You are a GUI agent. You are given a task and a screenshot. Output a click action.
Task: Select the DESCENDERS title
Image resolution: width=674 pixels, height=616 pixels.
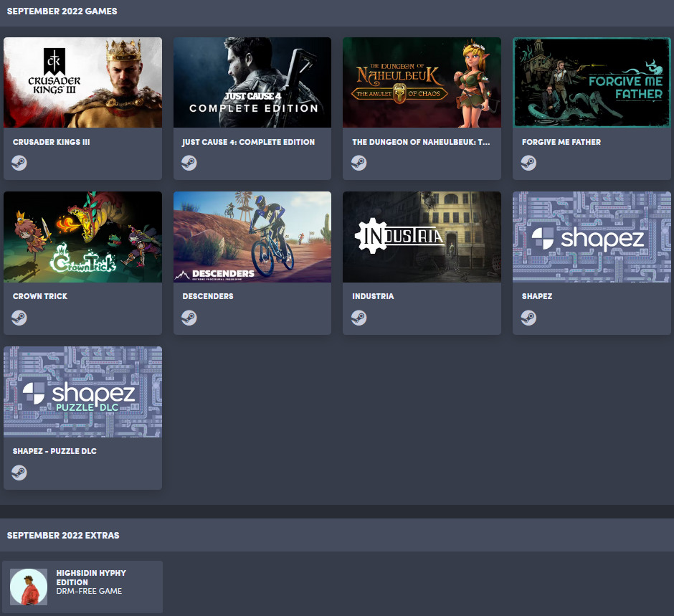[x=208, y=296]
